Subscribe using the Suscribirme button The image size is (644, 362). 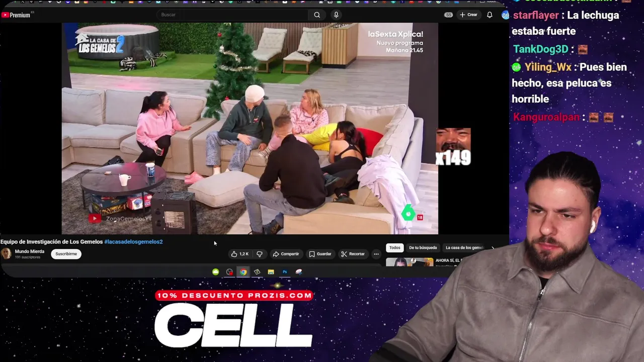pos(66,254)
